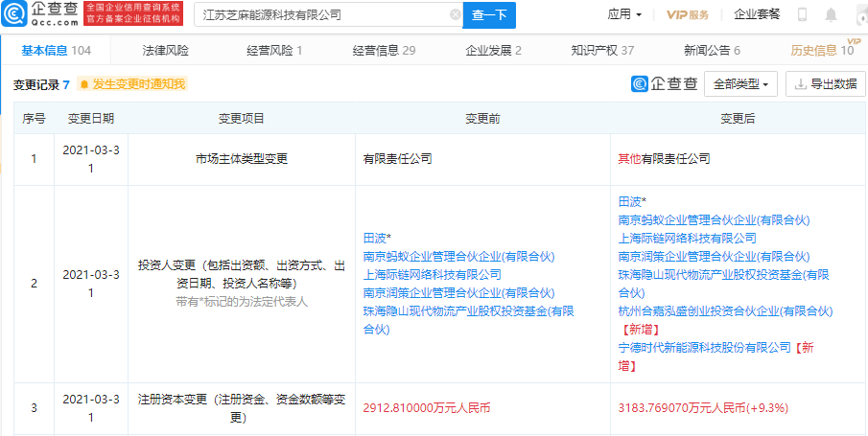
Task: Click the 3183.769070万元人民币(+9.3%) value
Action: 703,409
